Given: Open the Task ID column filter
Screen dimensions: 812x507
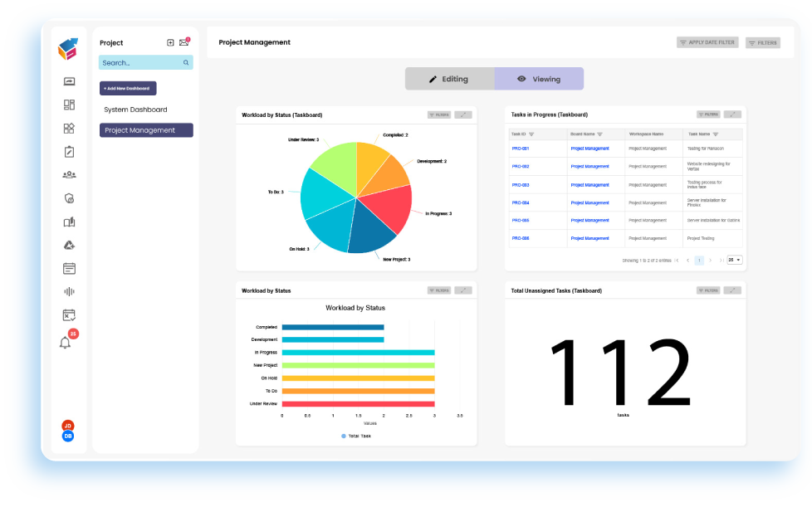Looking at the screenshot, I should tap(531, 134).
